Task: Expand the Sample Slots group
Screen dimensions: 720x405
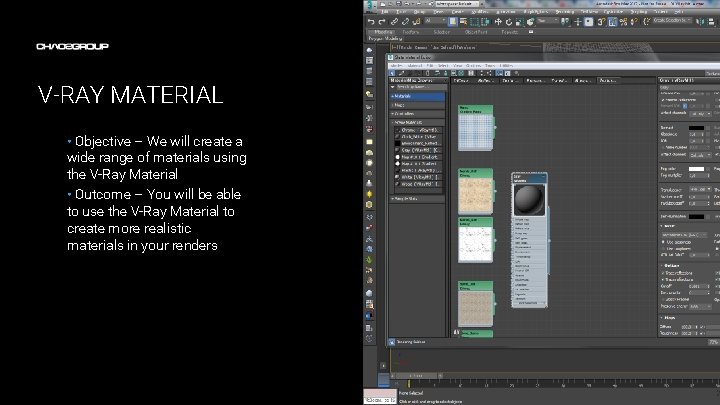Action: coord(418,199)
